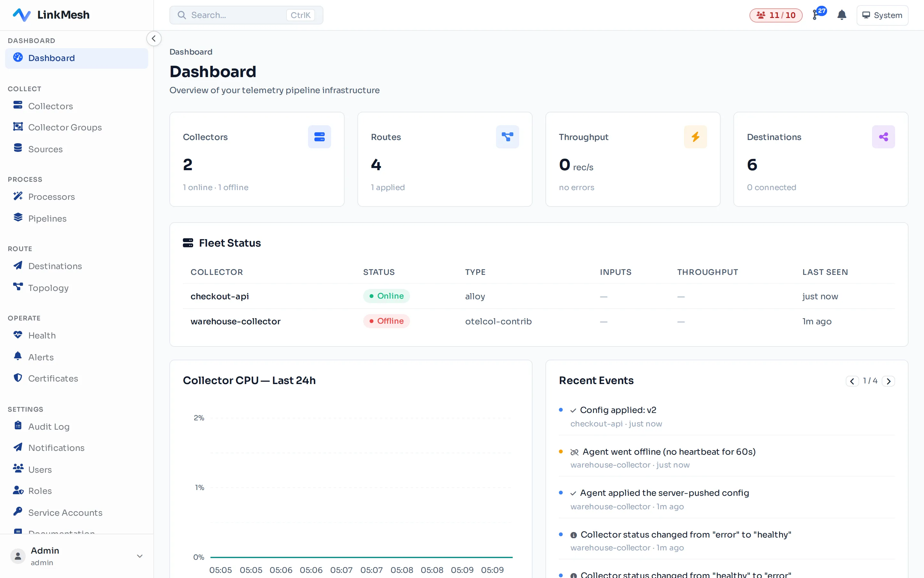Screen dimensions: 924x578
Task: Click the 'Config applied: v2' event
Action: pyautogui.click(x=727, y=416)
